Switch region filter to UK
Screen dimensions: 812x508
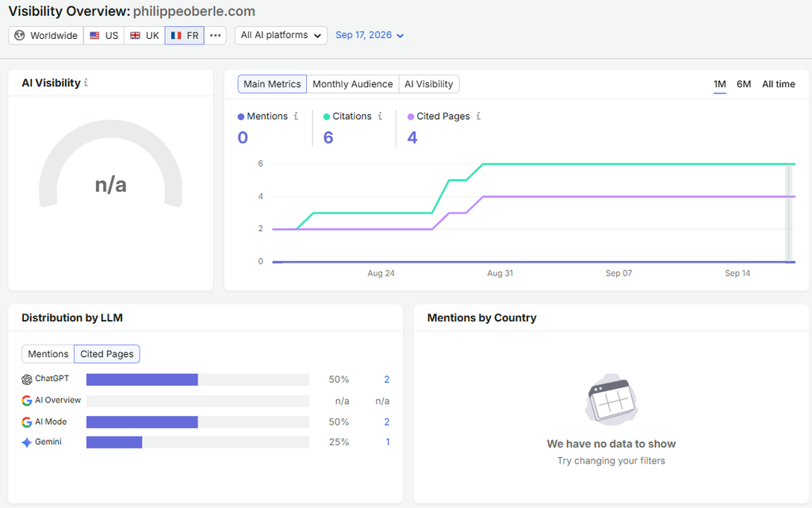point(144,35)
